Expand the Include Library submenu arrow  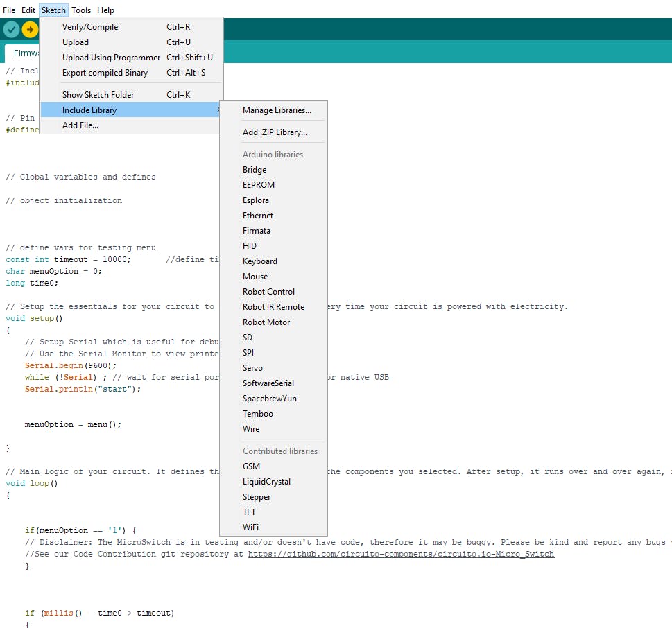(218, 110)
